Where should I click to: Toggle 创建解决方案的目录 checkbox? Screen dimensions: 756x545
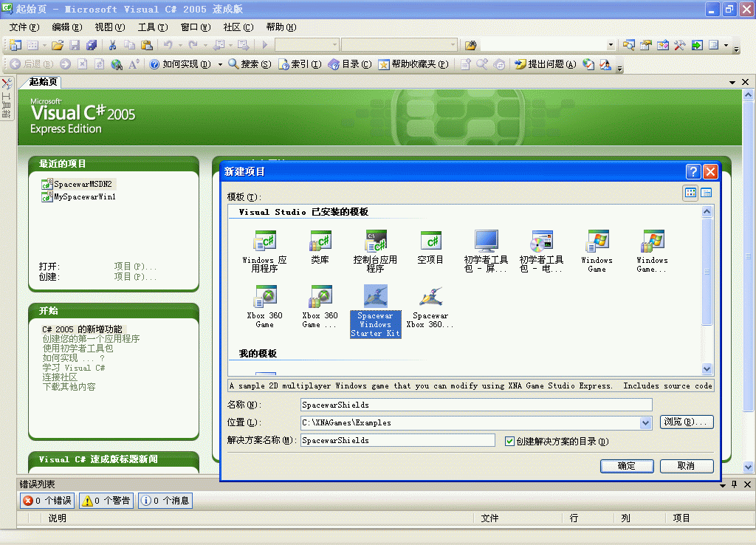click(x=509, y=442)
